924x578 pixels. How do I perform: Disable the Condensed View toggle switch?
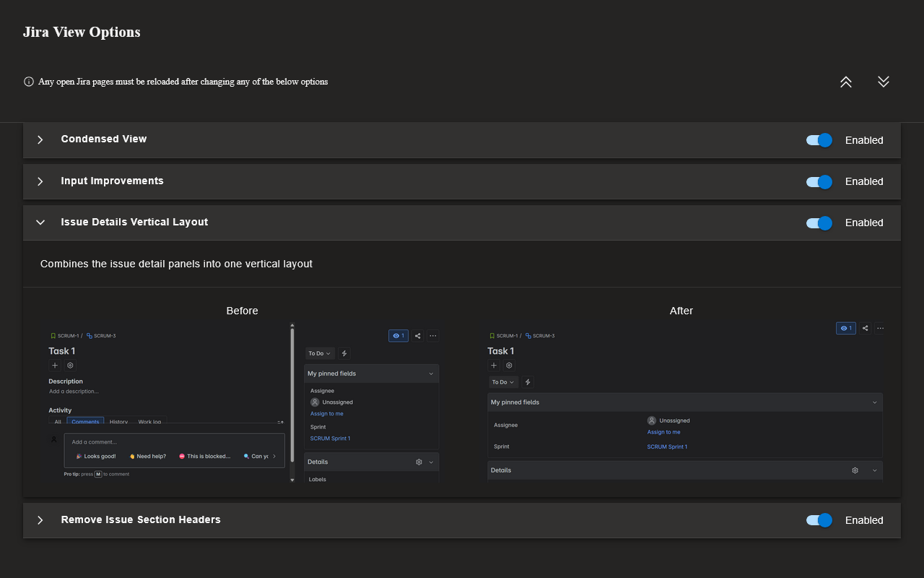click(819, 140)
